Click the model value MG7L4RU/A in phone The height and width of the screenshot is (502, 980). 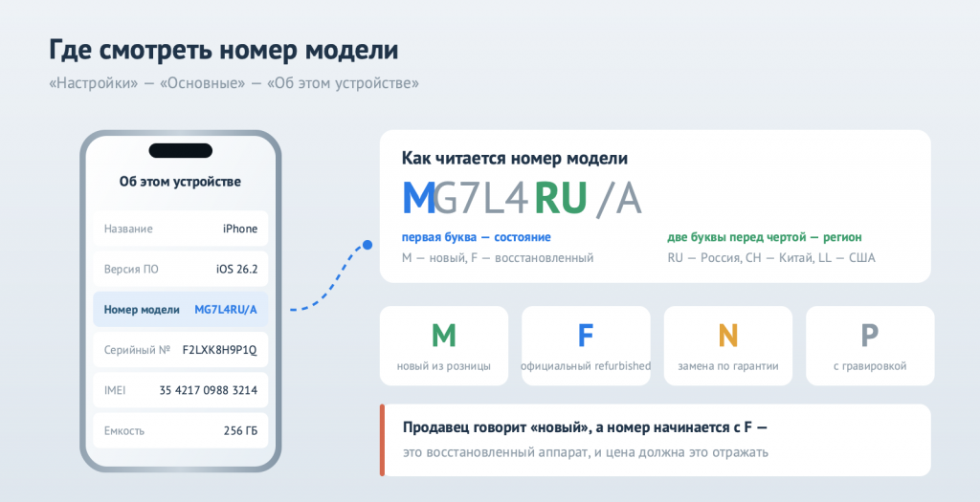pos(226,310)
